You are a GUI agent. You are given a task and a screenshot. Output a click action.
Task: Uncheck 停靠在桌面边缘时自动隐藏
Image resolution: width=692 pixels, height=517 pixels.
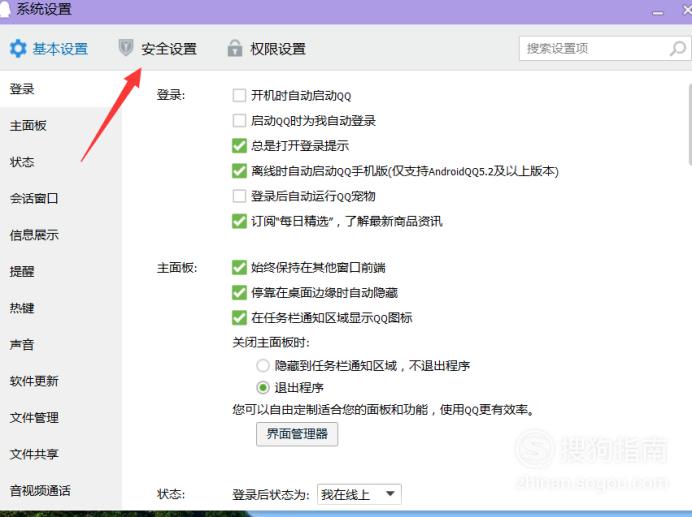239,292
